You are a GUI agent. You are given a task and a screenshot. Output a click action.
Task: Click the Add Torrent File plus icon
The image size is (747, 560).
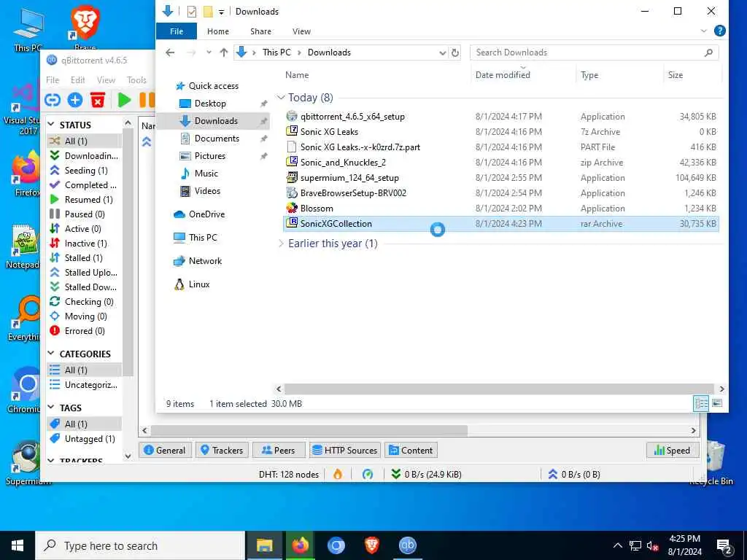coord(75,100)
